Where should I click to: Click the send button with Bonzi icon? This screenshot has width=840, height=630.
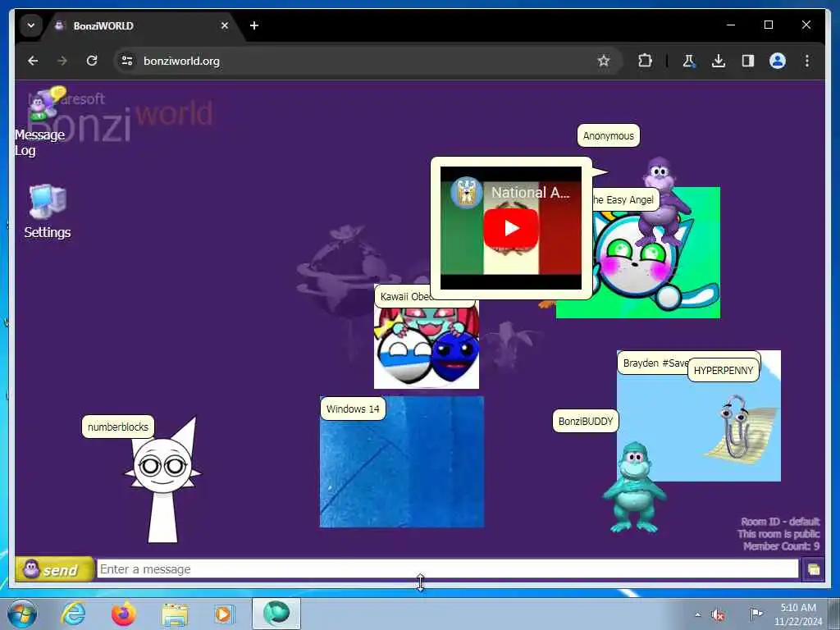[54, 569]
